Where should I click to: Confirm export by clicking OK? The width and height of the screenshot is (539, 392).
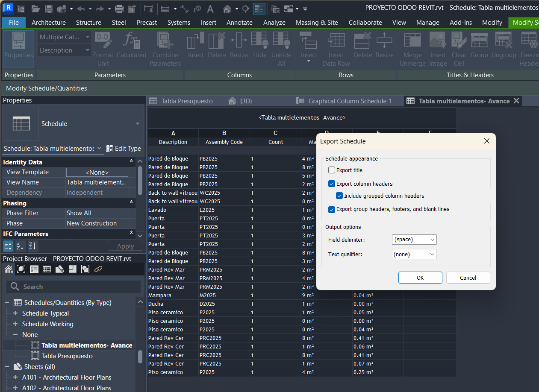click(x=420, y=277)
